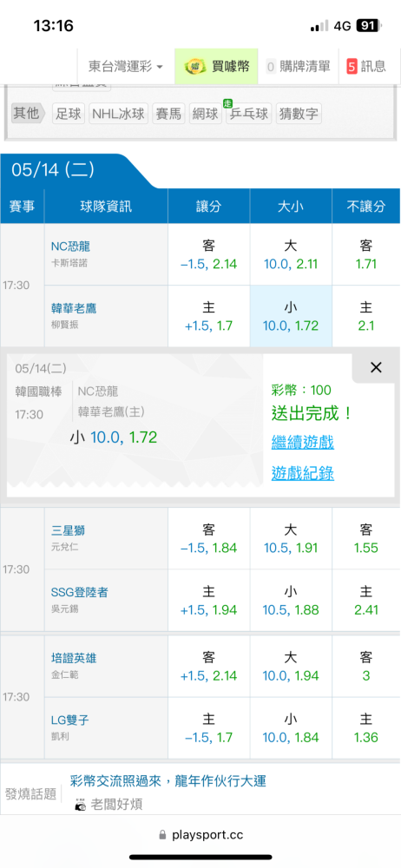401x868 pixels.
Task: Select the NHL冰球 category tab
Action: [x=118, y=114]
